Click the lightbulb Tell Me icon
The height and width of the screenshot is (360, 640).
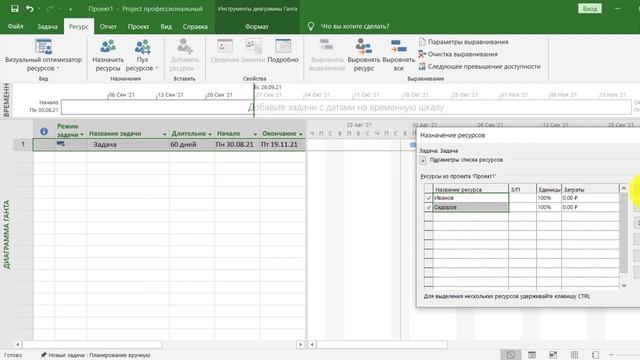pyautogui.click(x=311, y=26)
